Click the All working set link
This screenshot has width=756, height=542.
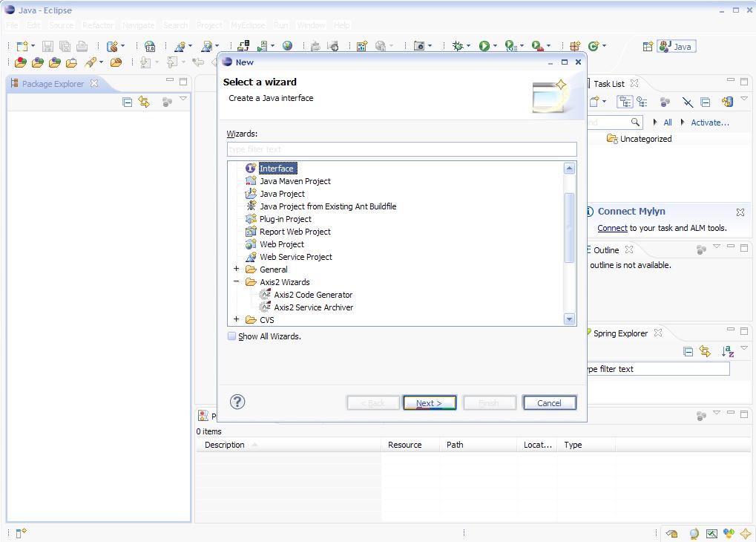[x=668, y=123]
